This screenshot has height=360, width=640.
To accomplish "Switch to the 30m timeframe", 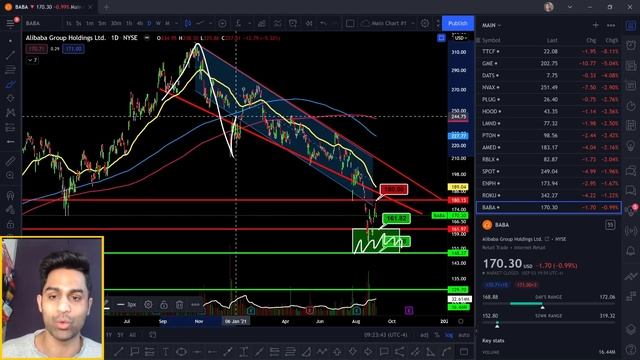I will coord(116,23).
